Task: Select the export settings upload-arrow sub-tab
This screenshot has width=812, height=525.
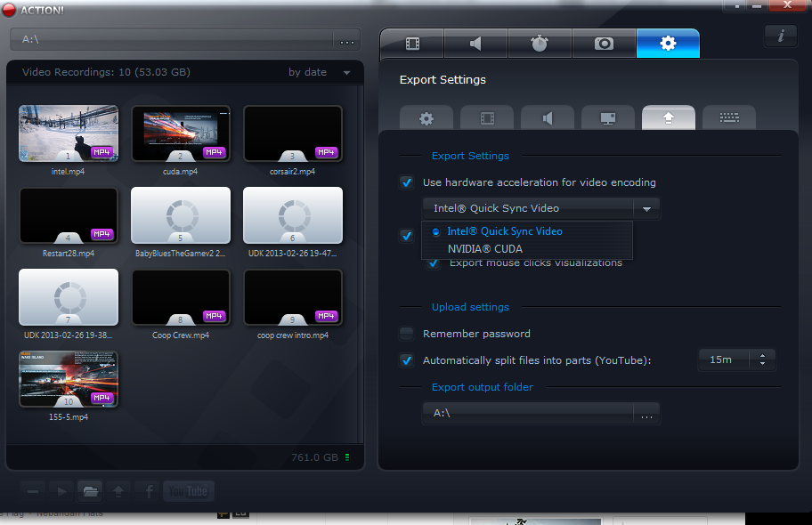Action: pyautogui.click(x=669, y=118)
